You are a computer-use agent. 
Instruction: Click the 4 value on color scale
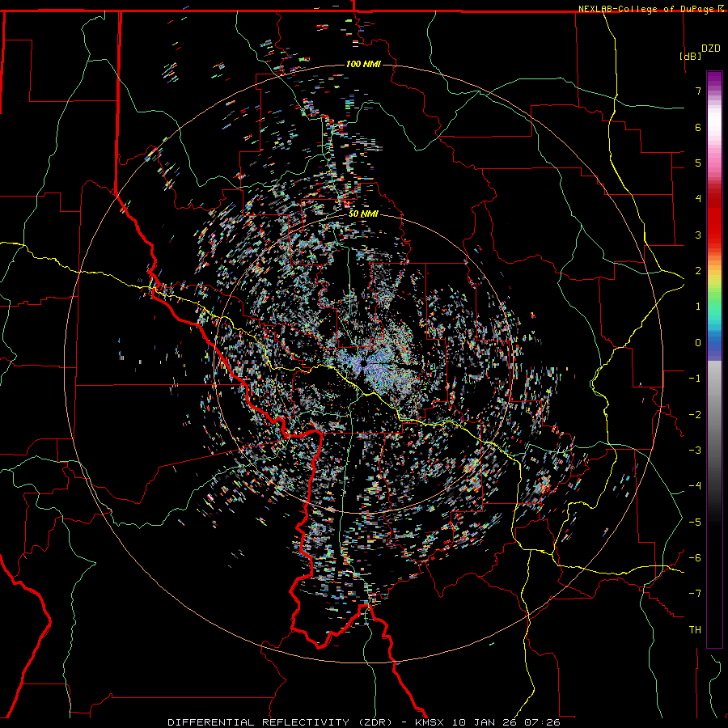pyautogui.click(x=698, y=199)
